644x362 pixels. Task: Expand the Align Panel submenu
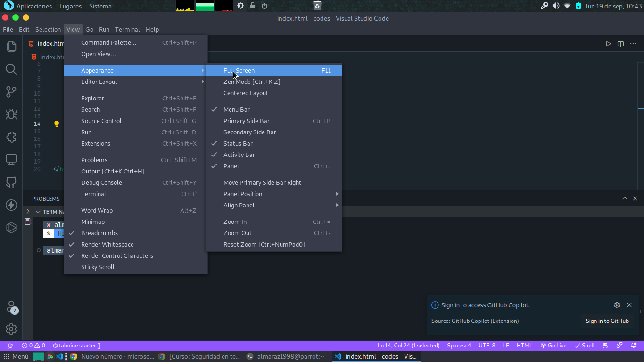pos(239,205)
